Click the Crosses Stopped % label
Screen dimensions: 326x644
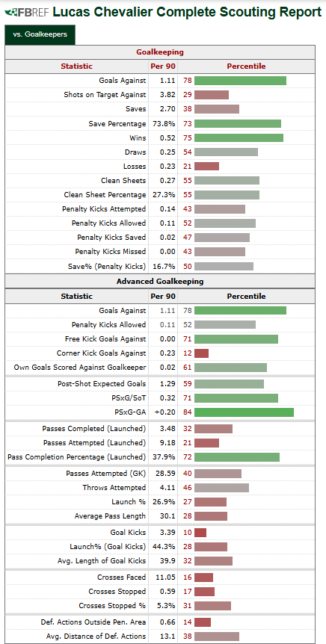coord(112,606)
